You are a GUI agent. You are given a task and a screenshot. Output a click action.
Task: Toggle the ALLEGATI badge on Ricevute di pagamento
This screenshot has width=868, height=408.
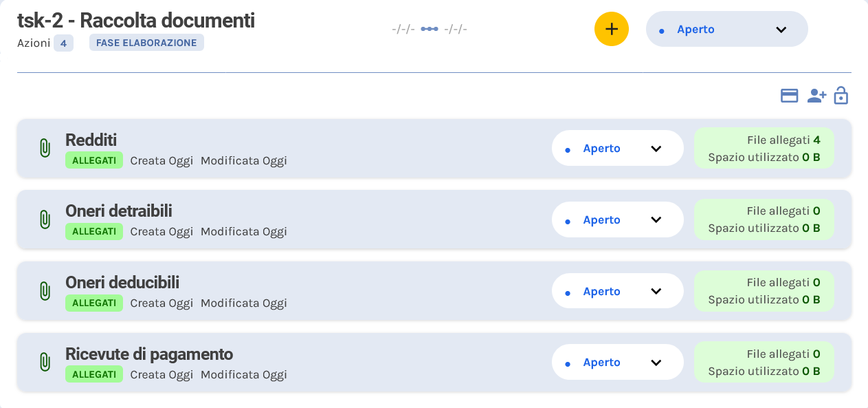tap(94, 374)
